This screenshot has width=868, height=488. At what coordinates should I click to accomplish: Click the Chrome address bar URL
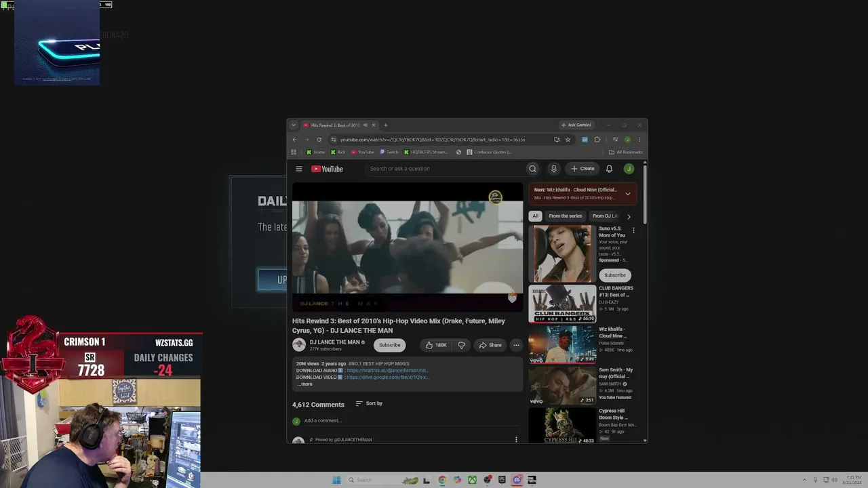[x=433, y=140]
